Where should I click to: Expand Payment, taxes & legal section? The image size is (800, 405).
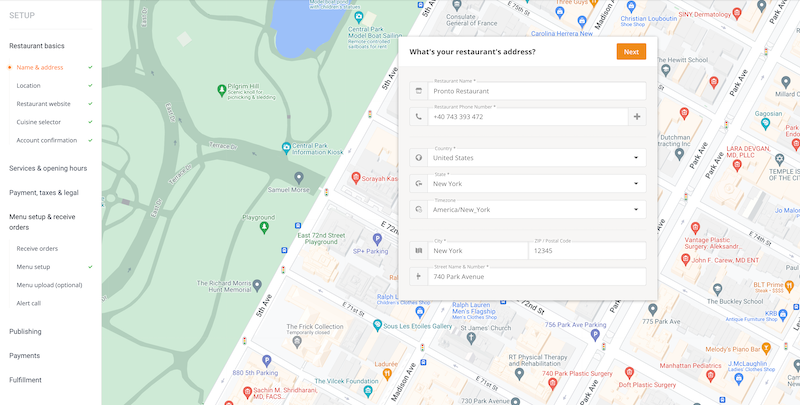44,193
